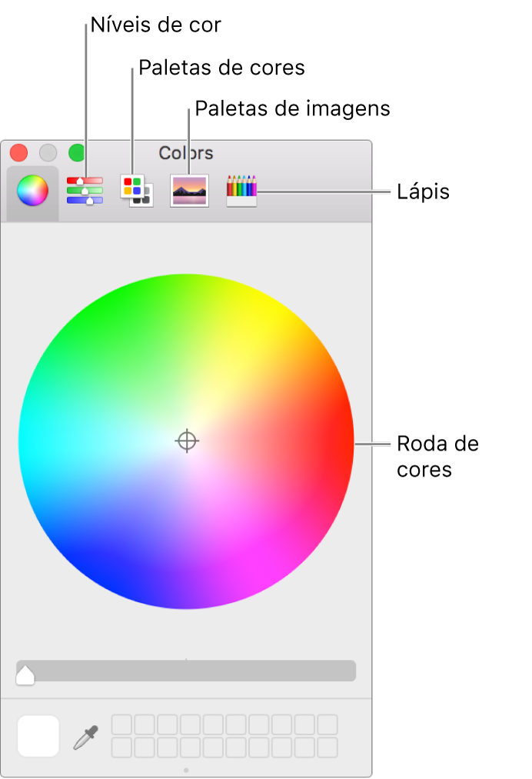
Task: Click the first empty saved-color well
Action: coord(121,725)
